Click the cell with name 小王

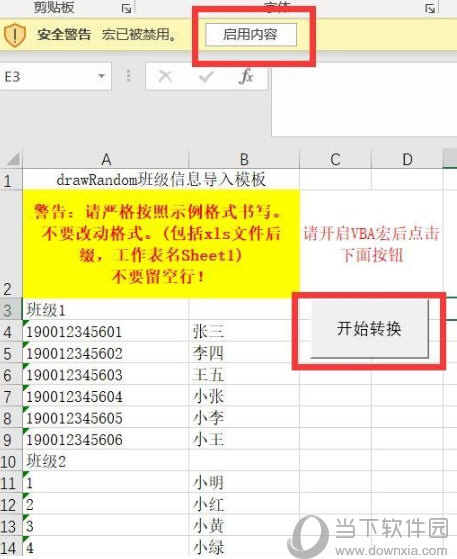pos(244,439)
